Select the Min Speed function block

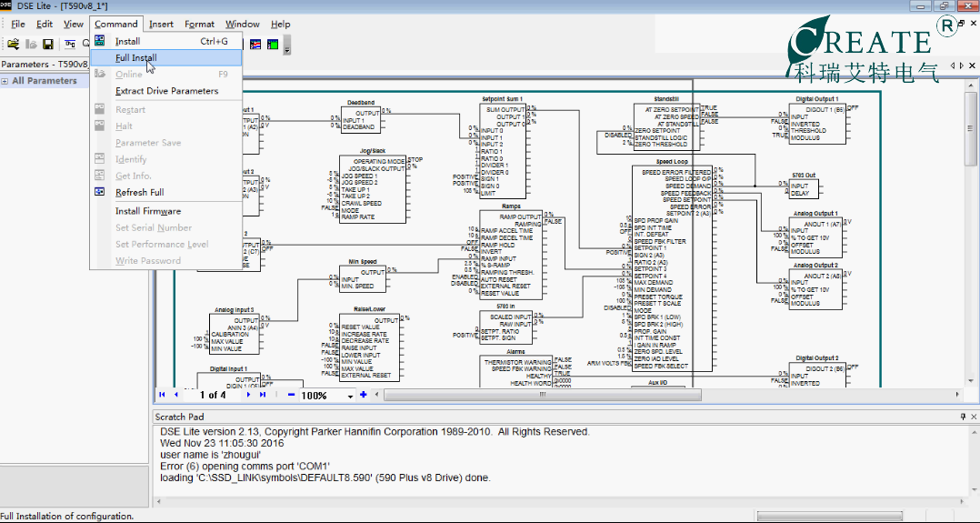pos(363,279)
